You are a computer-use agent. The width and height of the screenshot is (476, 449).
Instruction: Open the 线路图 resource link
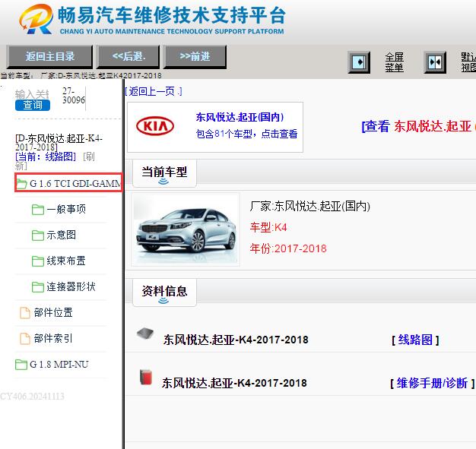pos(415,340)
